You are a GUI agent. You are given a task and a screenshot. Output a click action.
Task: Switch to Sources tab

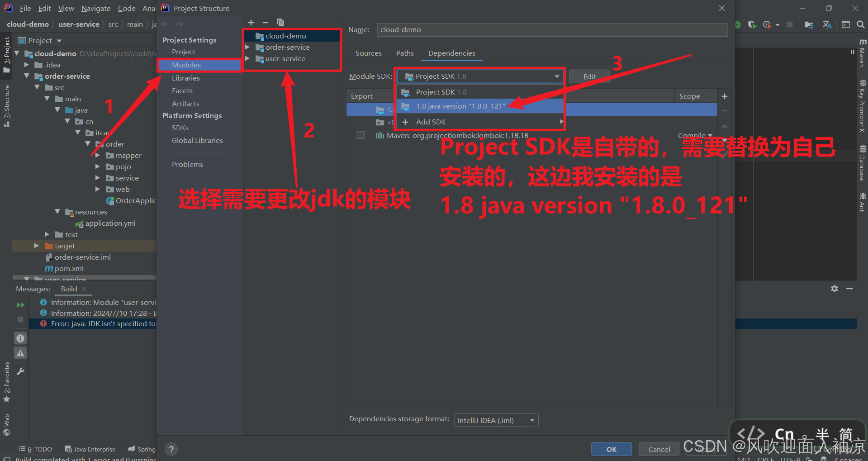(x=369, y=53)
